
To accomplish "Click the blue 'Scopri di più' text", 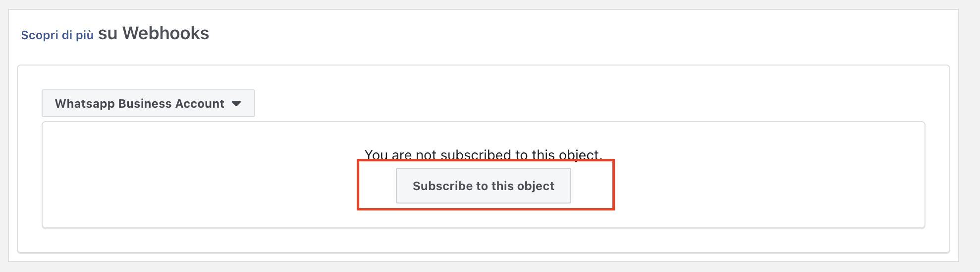I will coord(57,35).
